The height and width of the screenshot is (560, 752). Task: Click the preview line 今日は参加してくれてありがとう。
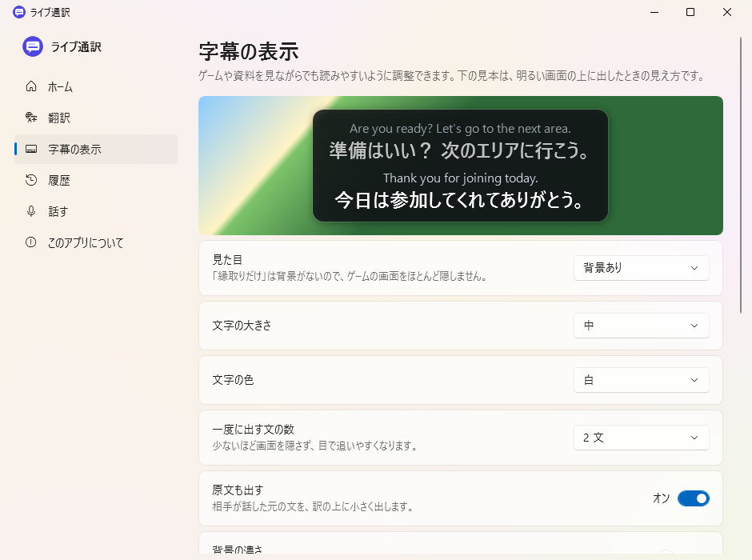pos(459,200)
